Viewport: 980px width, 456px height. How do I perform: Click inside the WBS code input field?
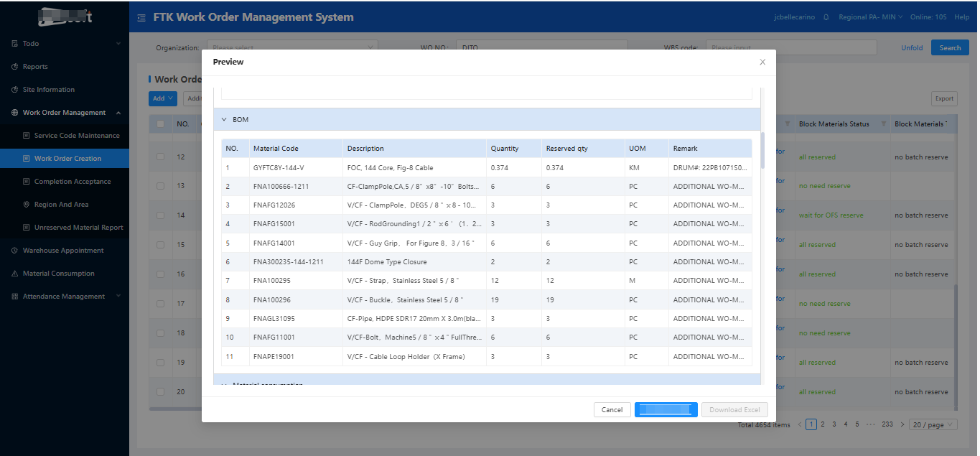point(790,48)
